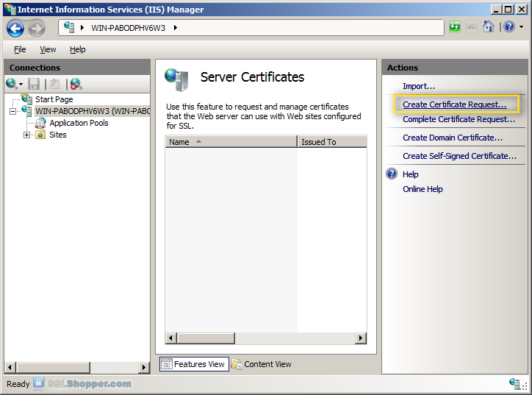Click left arrow of certificate list scrollbar
The width and height of the screenshot is (532, 395).
[170, 338]
